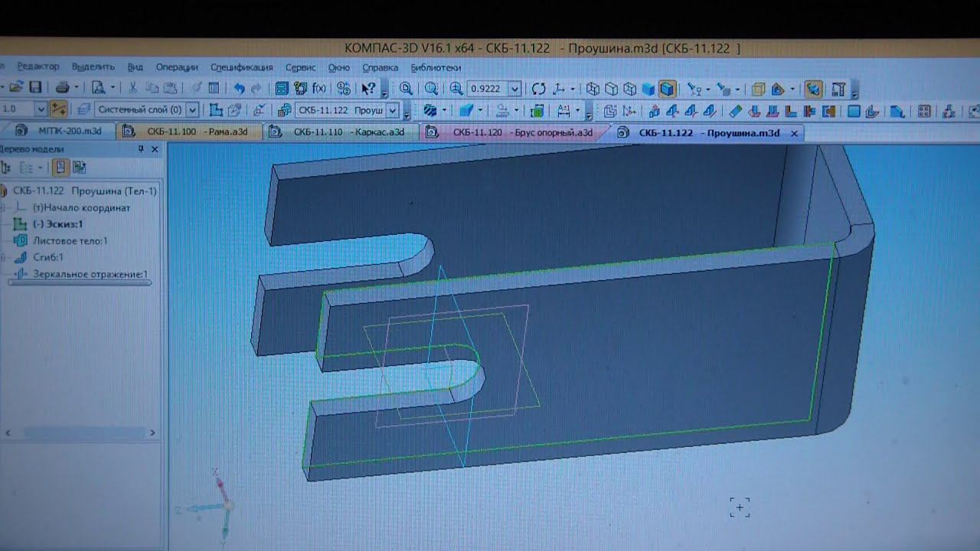Viewport: 980px width, 551px height.
Task: Select Зеркальное отражение:1 in model tree
Action: (x=90, y=274)
